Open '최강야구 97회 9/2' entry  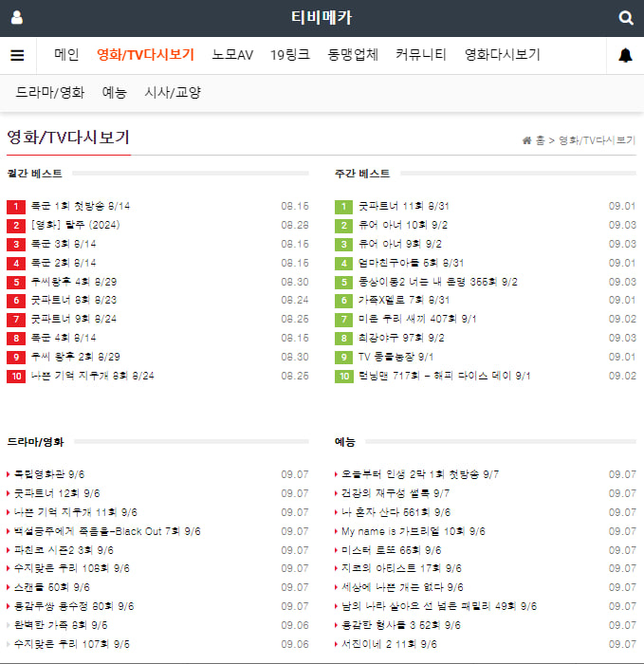pos(401,338)
